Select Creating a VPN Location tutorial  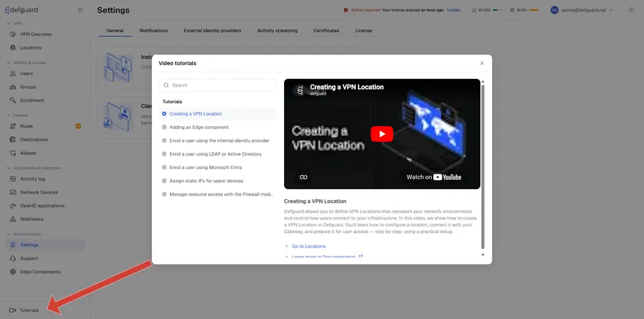(x=217, y=114)
